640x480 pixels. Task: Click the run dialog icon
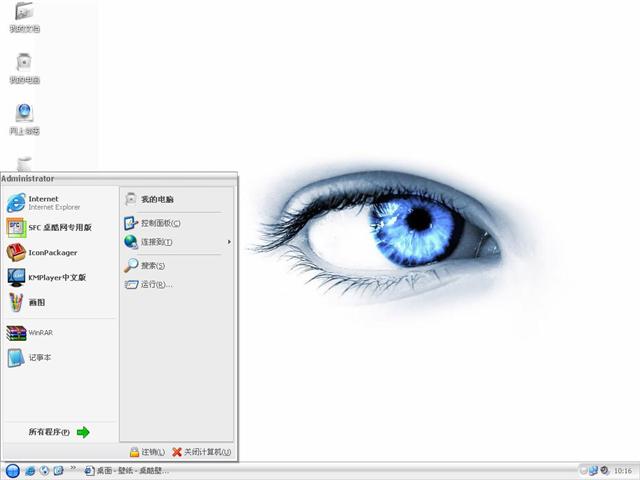point(131,284)
